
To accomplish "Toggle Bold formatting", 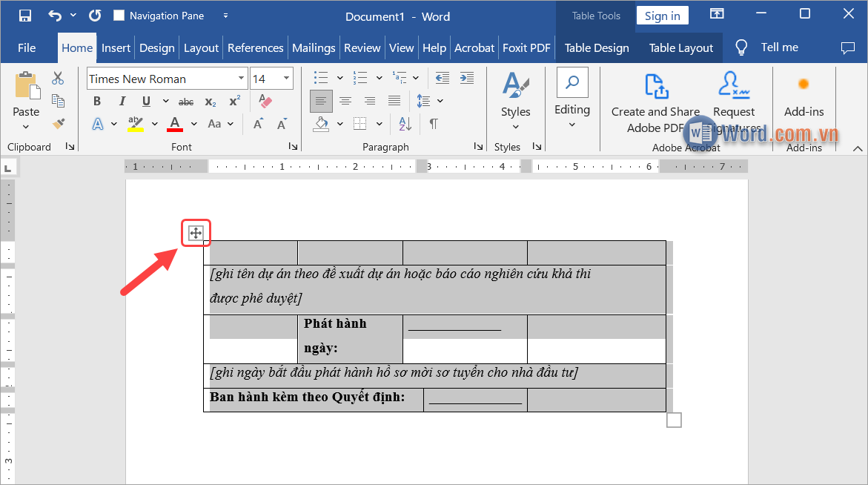I will point(97,102).
